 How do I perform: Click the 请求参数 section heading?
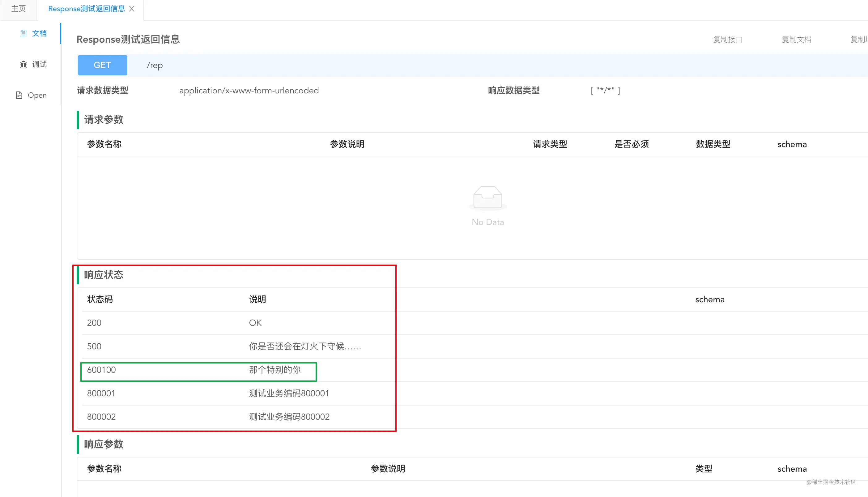tap(104, 120)
